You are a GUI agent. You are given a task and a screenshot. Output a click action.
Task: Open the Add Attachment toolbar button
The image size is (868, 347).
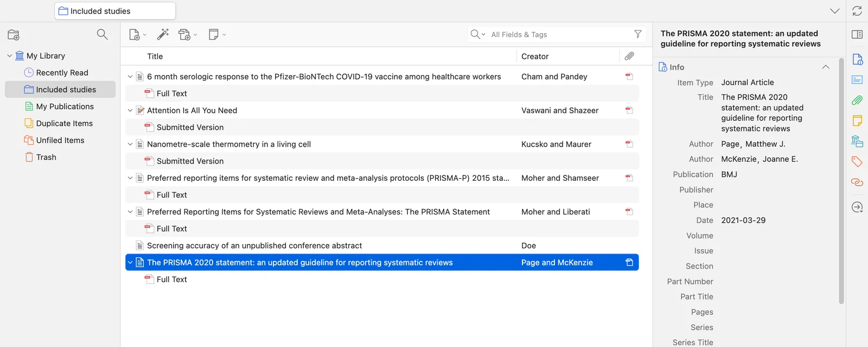(x=188, y=35)
